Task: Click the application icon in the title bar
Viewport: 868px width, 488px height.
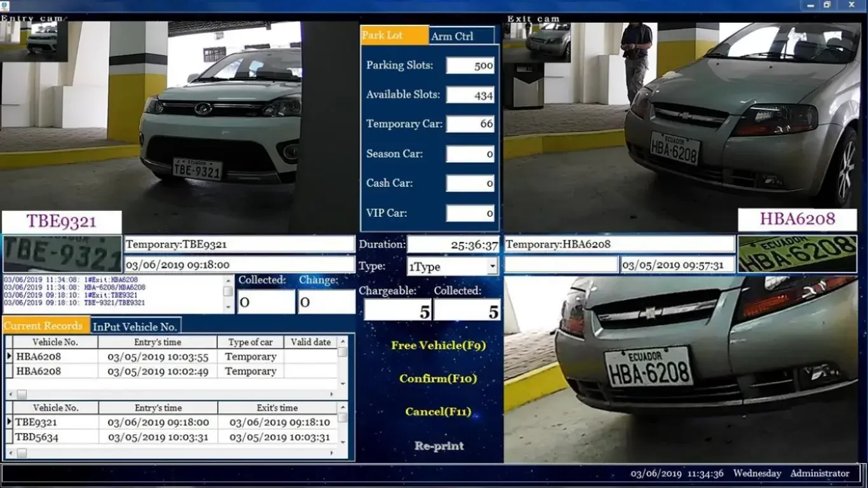Action: point(6,5)
